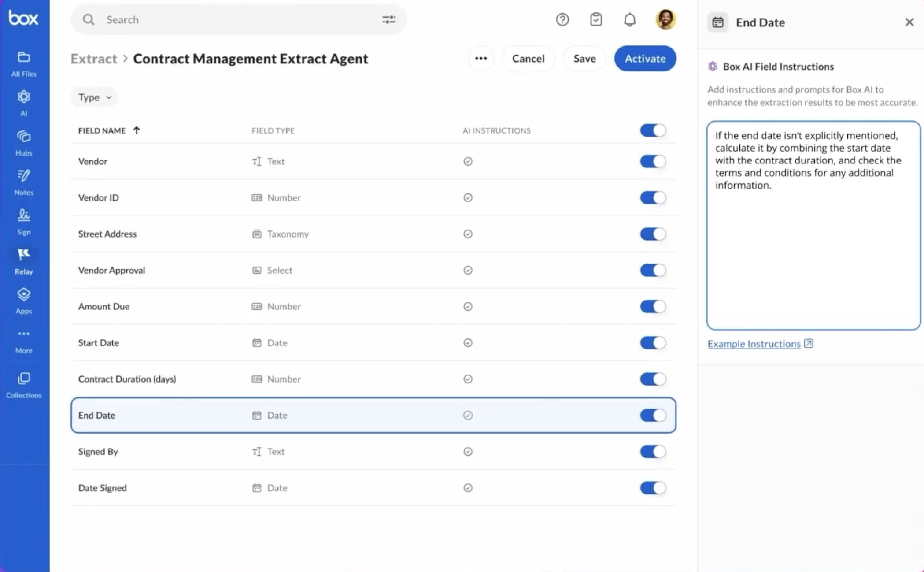Disable the Street Address field
Viewport: 924px width, 572px height.
[653, 234]
